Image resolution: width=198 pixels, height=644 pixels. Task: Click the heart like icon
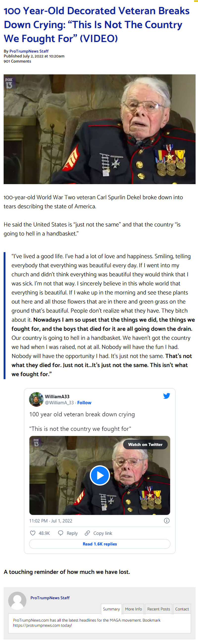[x=33, y=533]
